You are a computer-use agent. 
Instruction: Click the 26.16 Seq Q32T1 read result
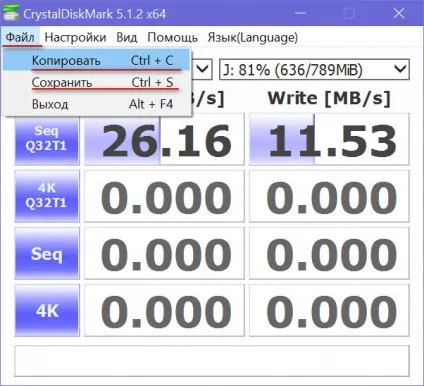click(x=164, y=139)
